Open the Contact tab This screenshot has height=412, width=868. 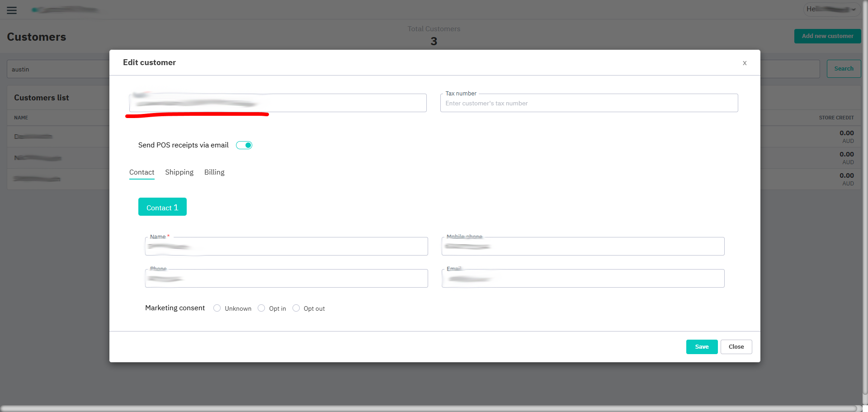[x=142, y=172]
